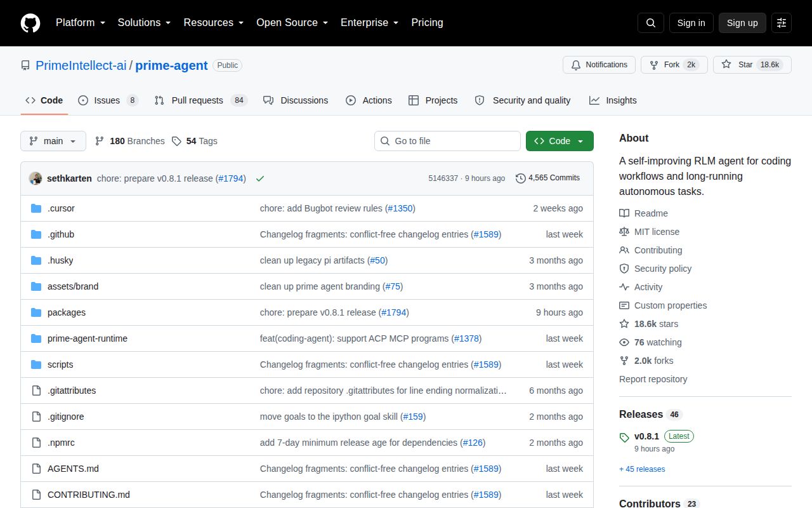Click the tag icon next to v0.8.1
812x508 pixels.
click(624, 437)
